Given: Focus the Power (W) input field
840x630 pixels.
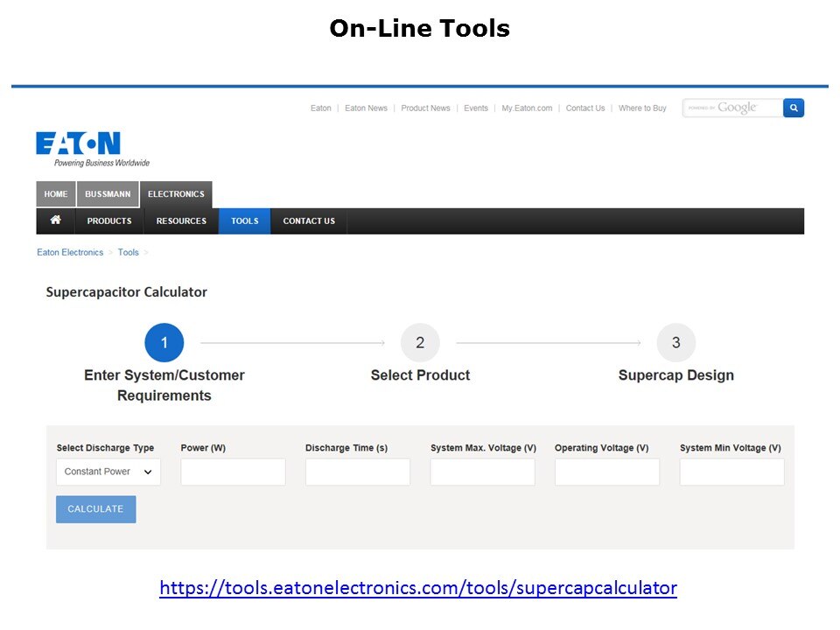Looking at the screenshot, I should [233, 472].
